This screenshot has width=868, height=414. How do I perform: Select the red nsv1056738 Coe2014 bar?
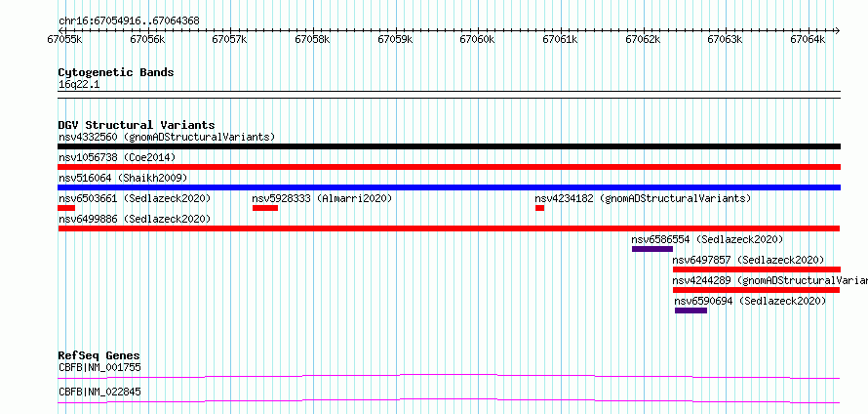[x=449, y=167]
